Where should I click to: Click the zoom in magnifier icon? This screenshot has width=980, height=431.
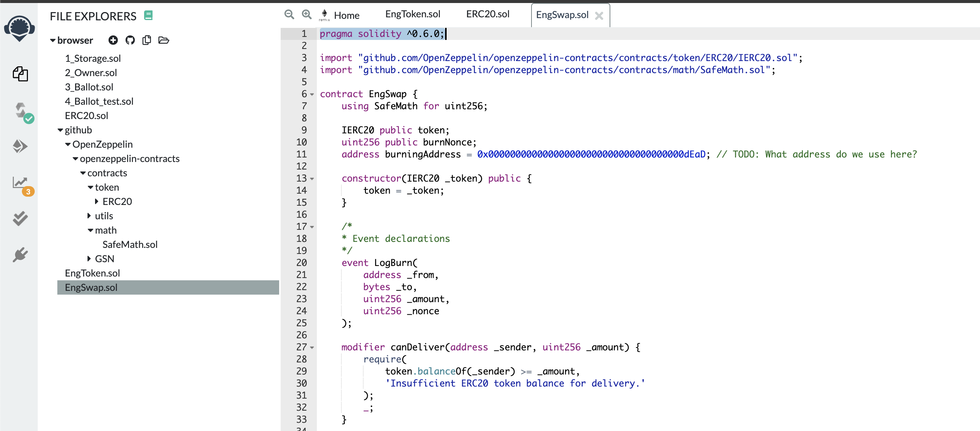(x=307, y=14)
